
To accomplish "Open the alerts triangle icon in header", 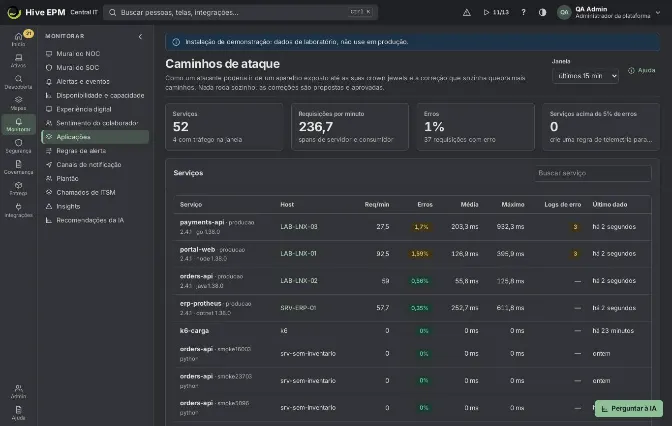I will click(467, 12).
